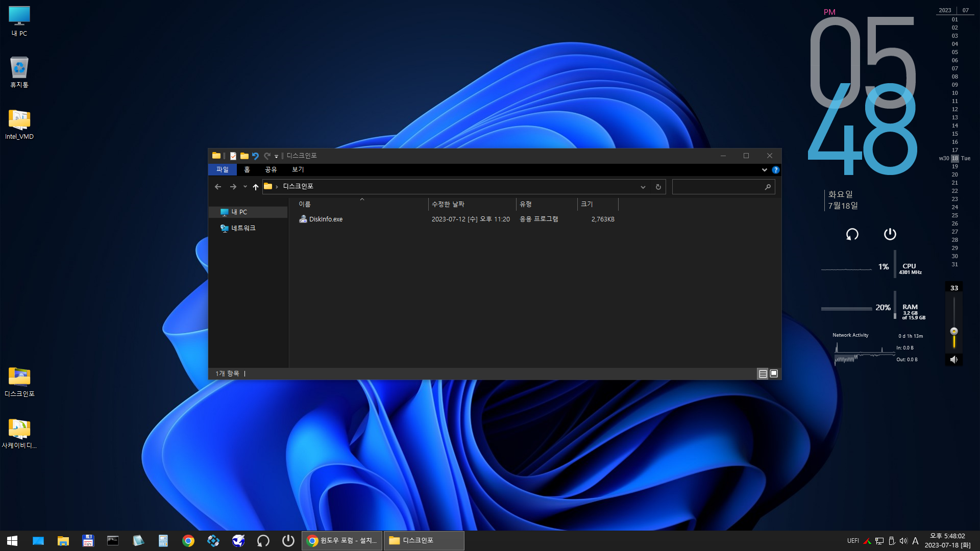Switch to details view layout button
This screenshot has height=551, width=980.
pyautogui.click(x=763, y=374)
